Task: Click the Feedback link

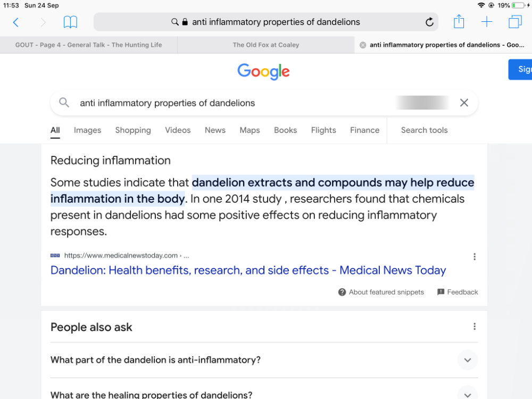Action: click(462, 292)
